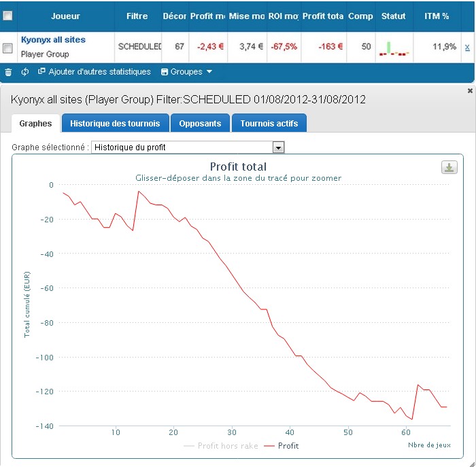
Task: Click the trash delete icon in toolbar
Action: pos(8,72)
